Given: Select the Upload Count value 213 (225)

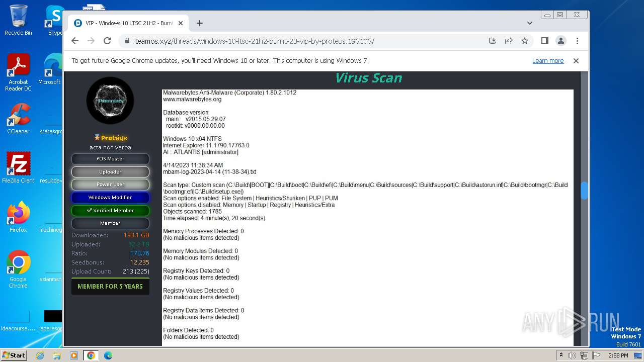Looking at the screenshot, I should pyautogui.click(x=136, y=271).
